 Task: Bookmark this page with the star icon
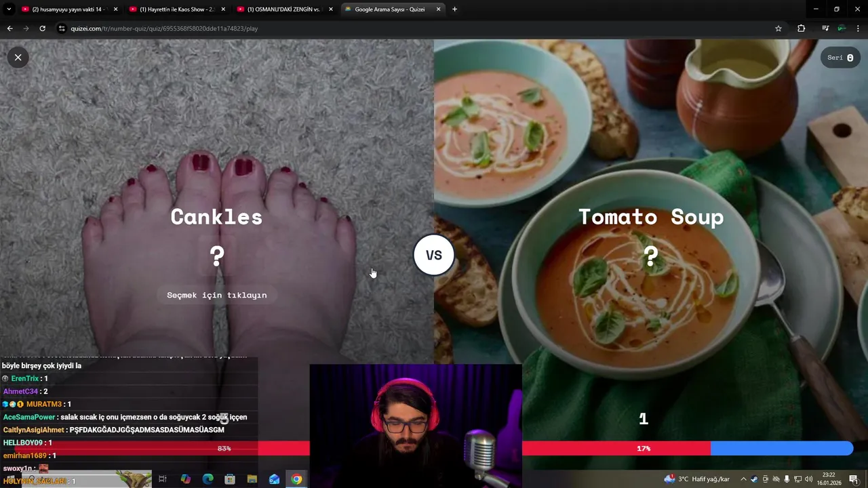click(778, 28)
